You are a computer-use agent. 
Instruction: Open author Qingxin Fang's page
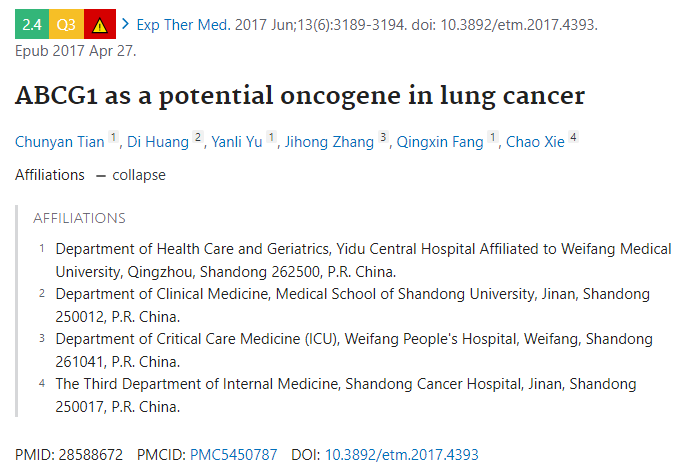440,142
